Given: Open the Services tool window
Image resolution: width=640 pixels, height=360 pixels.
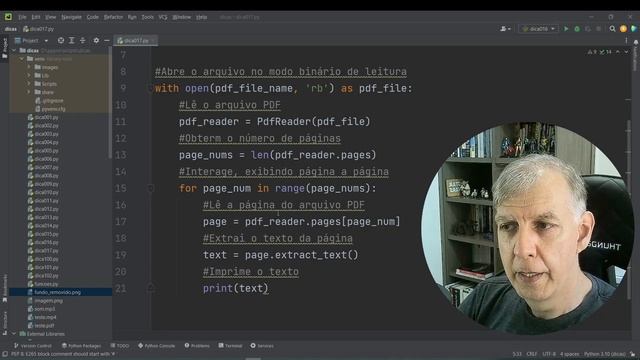Looking at the screenshot, I should [x=262, y=346].
